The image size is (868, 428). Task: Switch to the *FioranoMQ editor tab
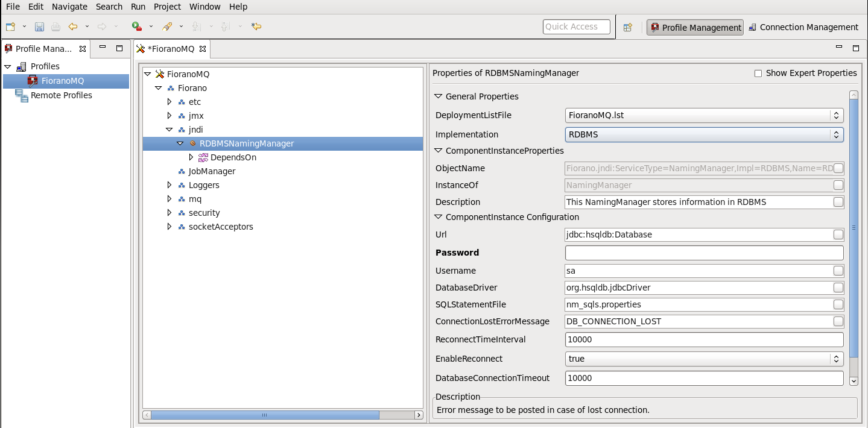[x=171, y=49]
